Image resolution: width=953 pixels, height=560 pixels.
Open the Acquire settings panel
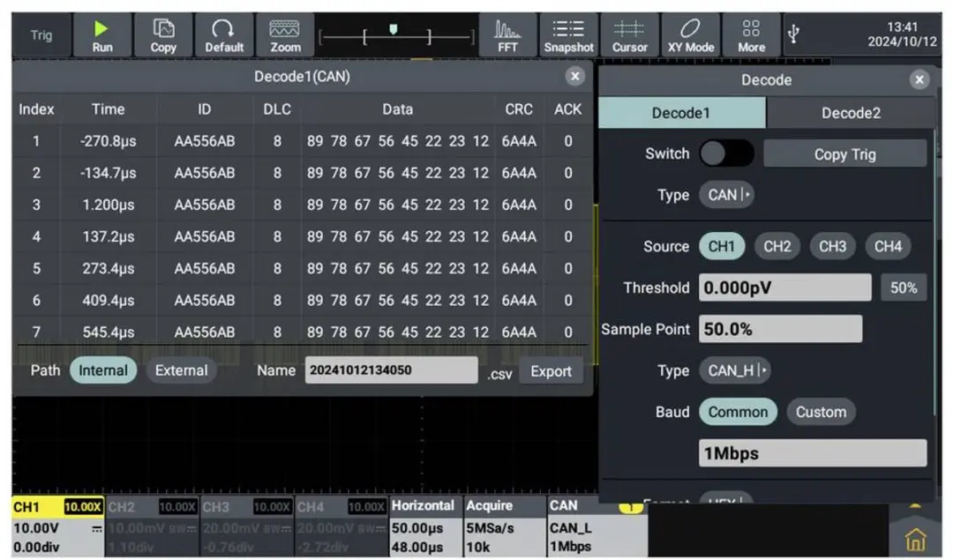504,526
